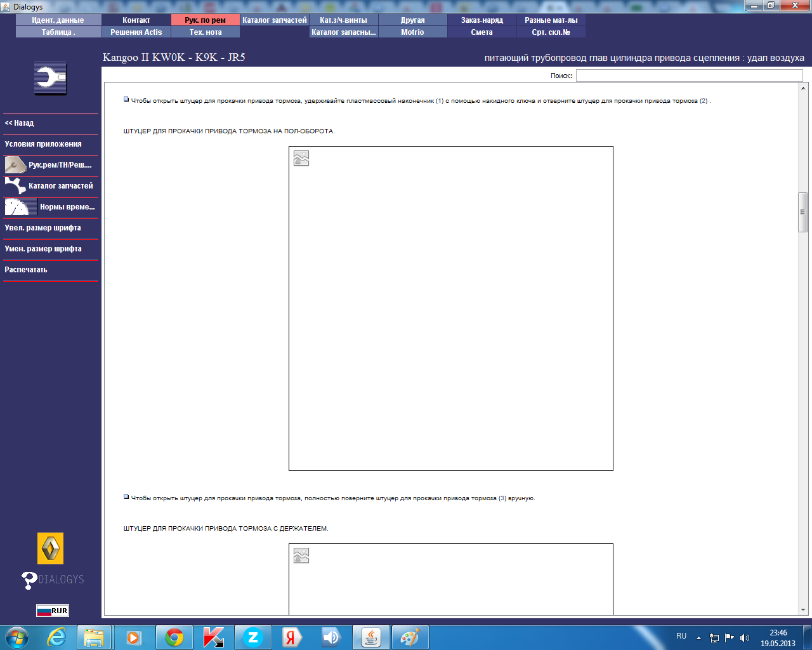Open Paint from the taskbar

coord(410,637)
